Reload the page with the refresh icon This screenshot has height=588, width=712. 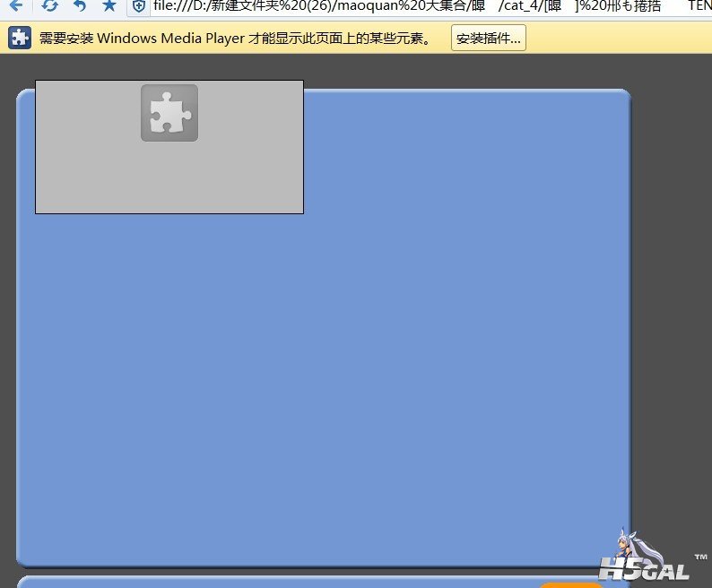tap(50, 5)
